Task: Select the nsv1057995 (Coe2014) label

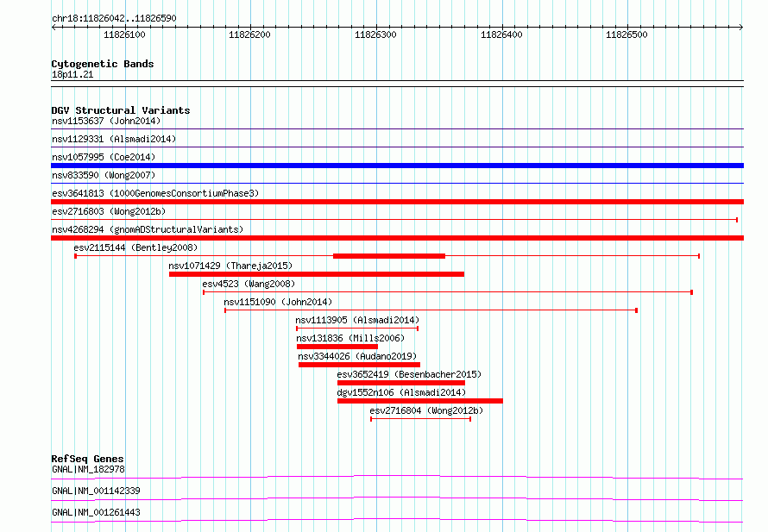Action: point(104,157)
